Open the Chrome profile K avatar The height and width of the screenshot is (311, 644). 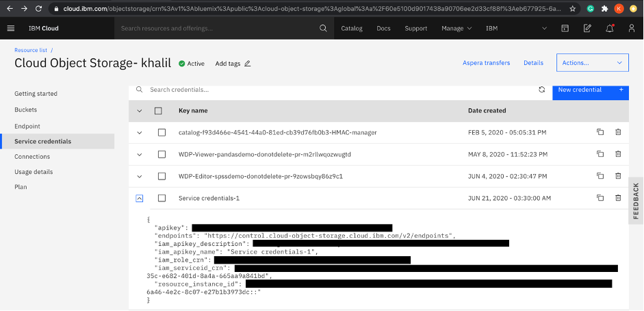click(619, 8)
